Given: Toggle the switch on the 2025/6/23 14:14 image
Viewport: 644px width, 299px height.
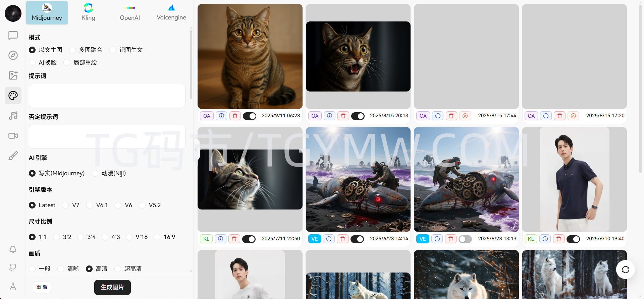Looking at the screenshot, I should [x=357, y=239].
